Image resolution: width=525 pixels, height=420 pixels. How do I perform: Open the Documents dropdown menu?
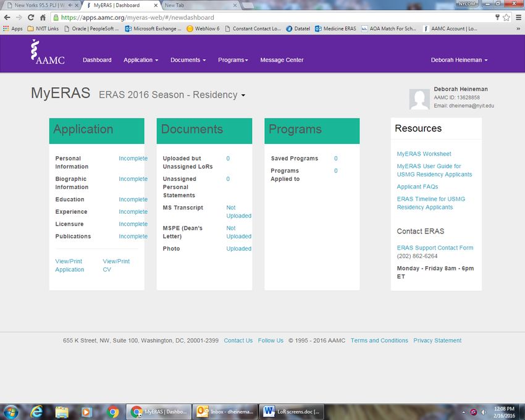[188, 60]
